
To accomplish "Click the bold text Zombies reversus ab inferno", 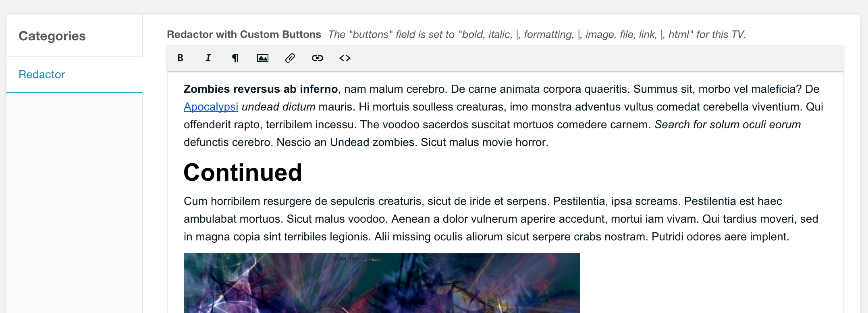I will click(x=261, y=89).
